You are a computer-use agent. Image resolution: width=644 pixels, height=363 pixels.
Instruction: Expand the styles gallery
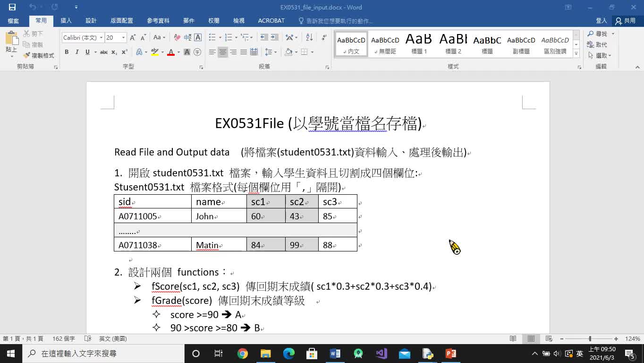click(x=576, y=54)
